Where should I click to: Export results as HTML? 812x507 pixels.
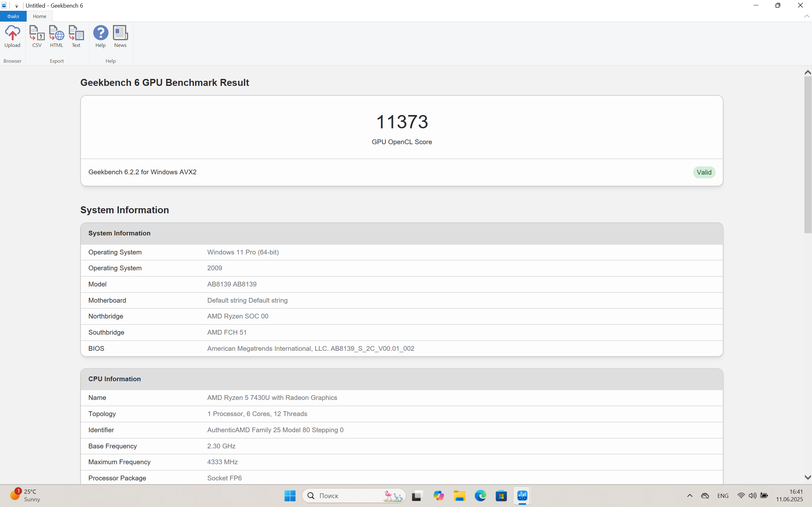click(56, 33)
